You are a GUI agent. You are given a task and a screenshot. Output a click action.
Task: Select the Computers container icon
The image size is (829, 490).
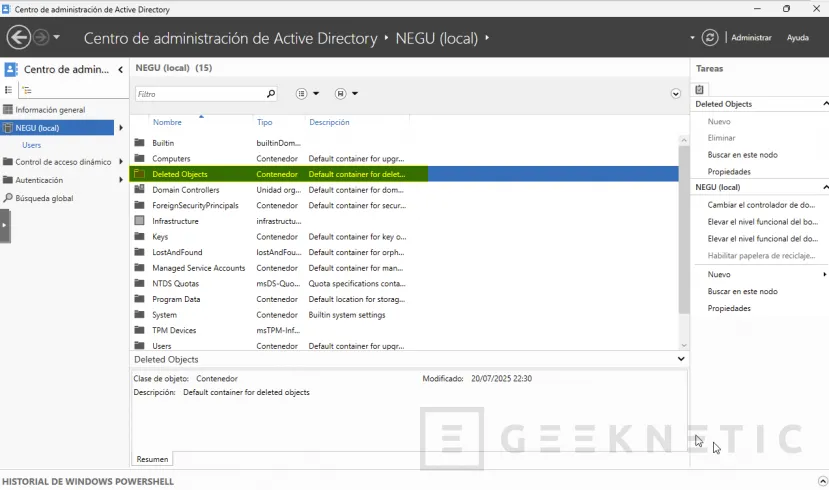tap(140, 158)
